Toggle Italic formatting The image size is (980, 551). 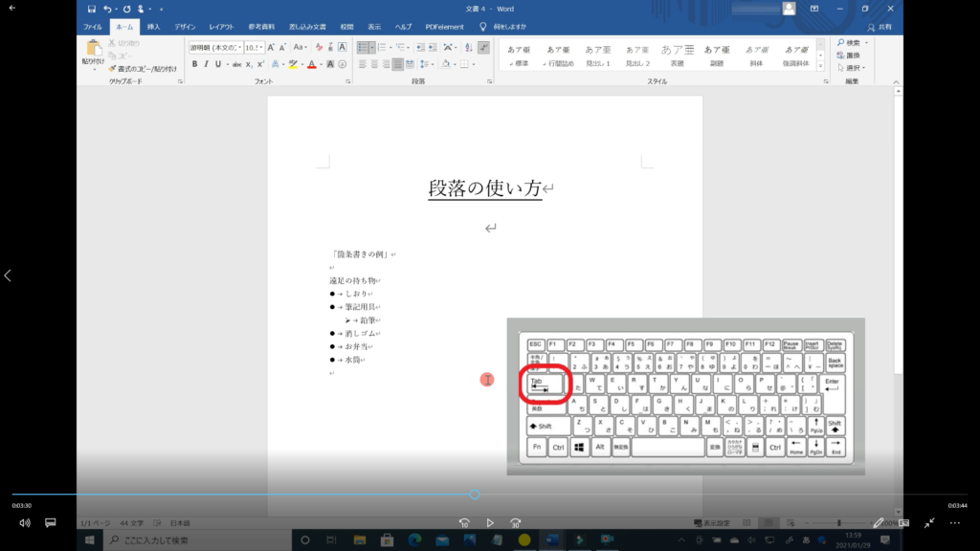tap(206, 64)
